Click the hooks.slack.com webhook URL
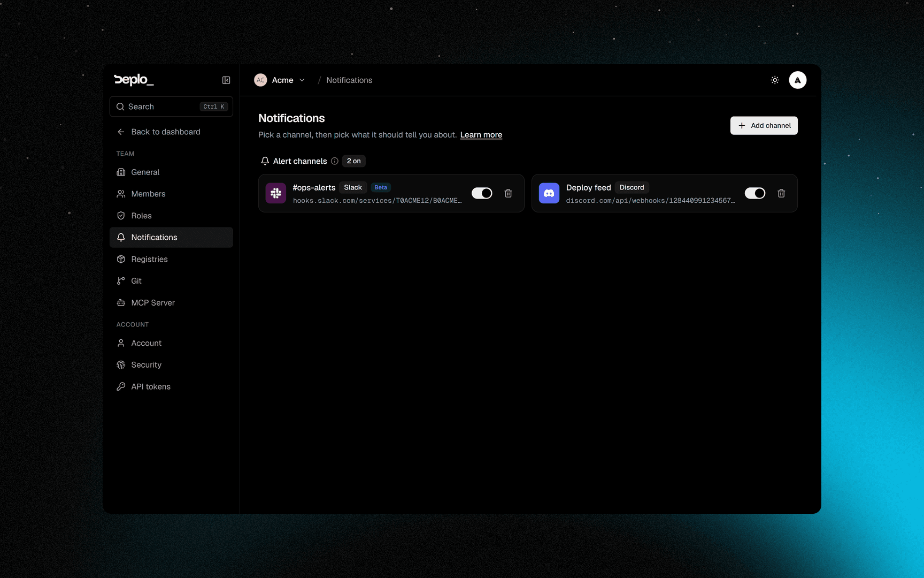The height and width of the screenshot is (578, 924). 377,201
